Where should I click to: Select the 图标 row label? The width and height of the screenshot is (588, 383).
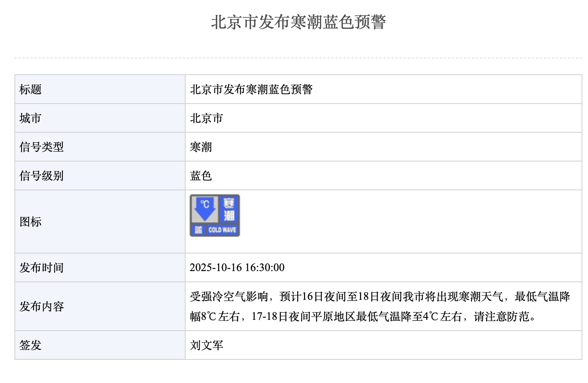point(31,222)
